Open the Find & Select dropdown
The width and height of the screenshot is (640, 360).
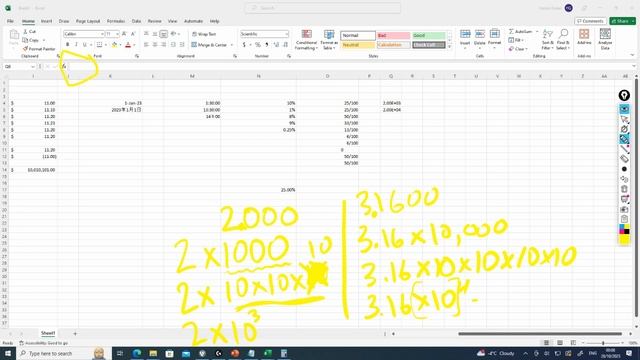pos(563,40)
